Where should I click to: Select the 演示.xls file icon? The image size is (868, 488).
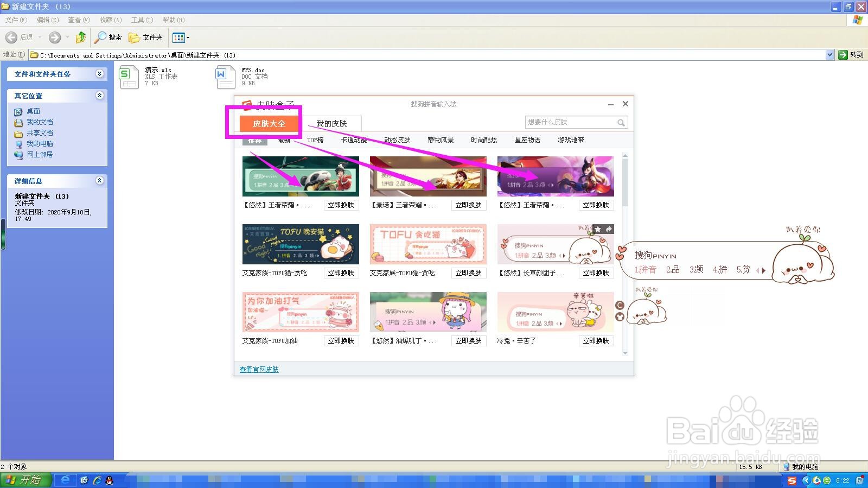[129, 77]
